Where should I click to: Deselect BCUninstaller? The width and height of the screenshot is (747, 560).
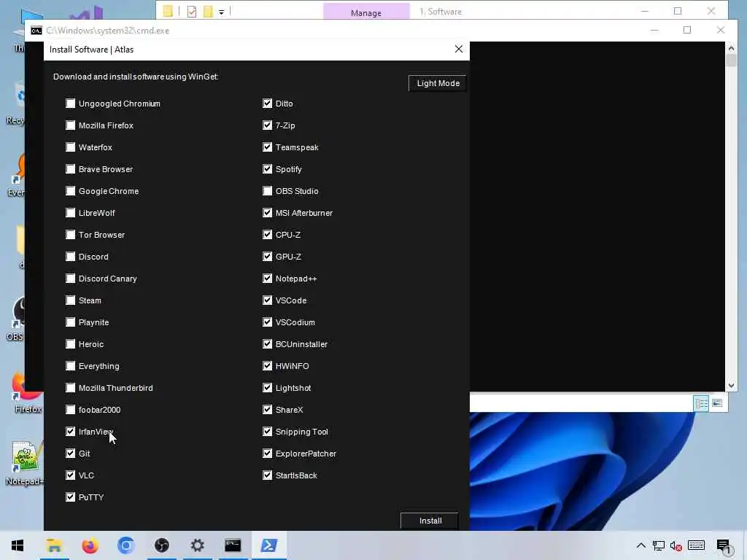point(267,344)
